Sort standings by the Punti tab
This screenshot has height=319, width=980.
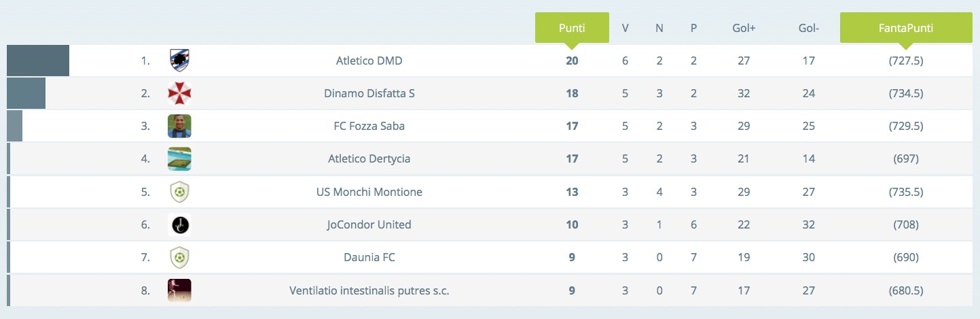[x=572, y=28]
